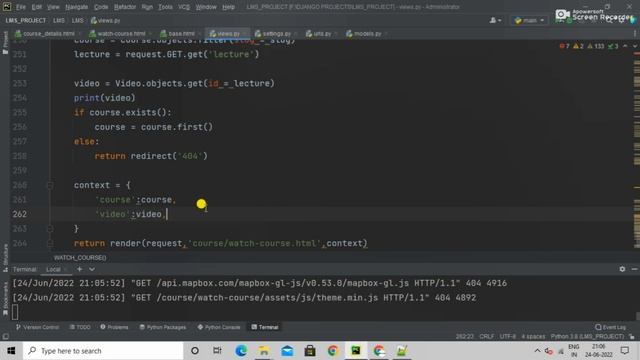Viewport: 640px width, 360px height.
Task: Open the VCS menu
Action: click(x=184, y=7)
